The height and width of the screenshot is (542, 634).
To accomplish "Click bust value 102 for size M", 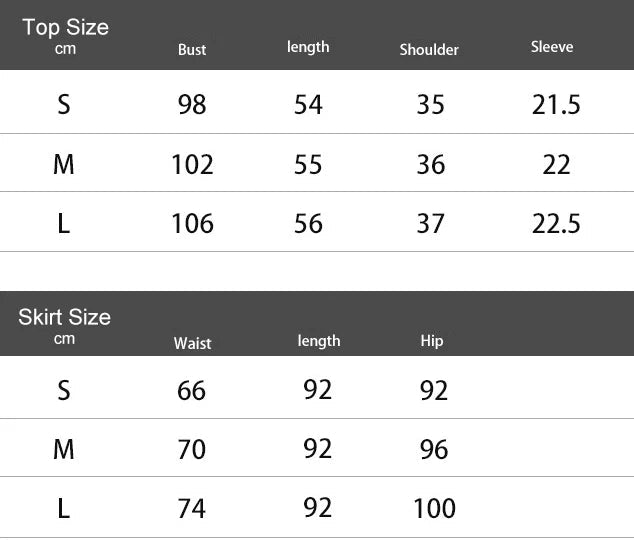I will [x=192, y=163].
